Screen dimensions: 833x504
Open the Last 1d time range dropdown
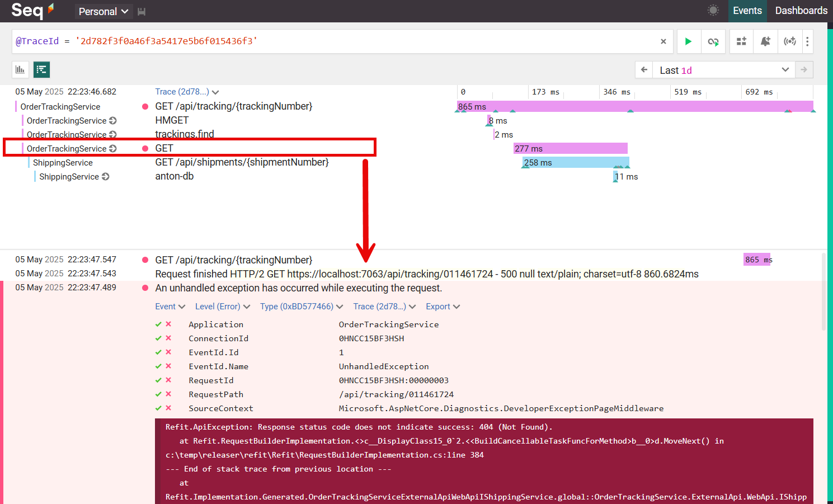723,70
